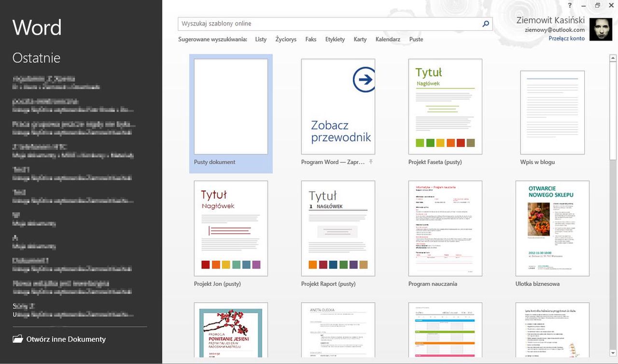Select the Aneta Olecka resume template

coord(338,330)
